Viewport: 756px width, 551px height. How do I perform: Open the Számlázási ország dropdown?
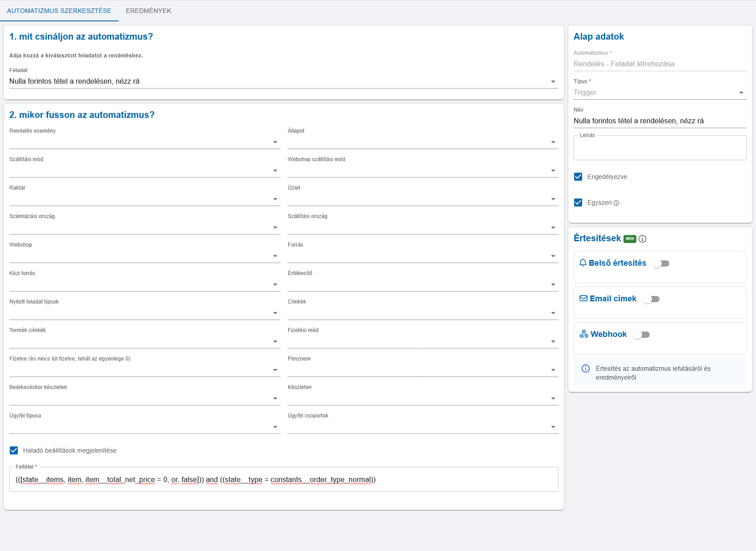coord(145,227)
